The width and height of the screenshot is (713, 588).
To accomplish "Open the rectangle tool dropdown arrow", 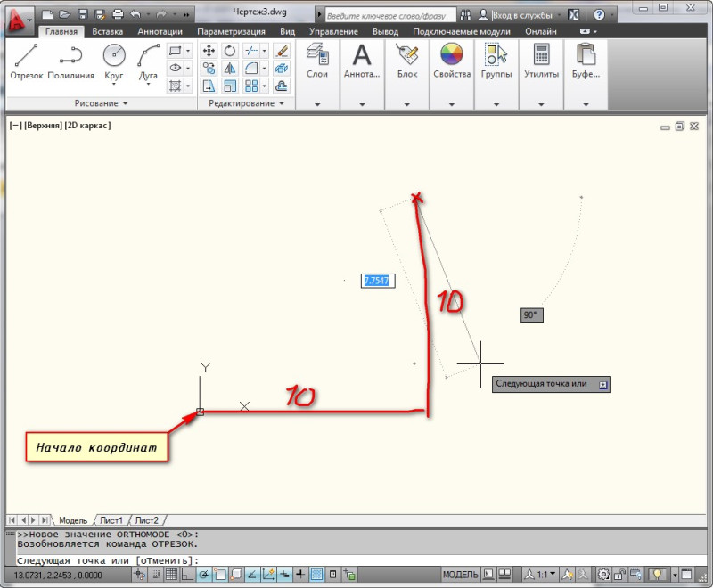I will coord(188,51).
